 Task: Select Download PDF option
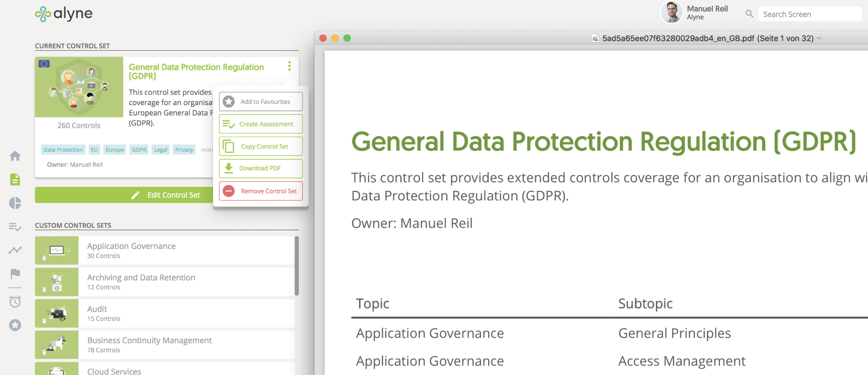point(261,168)
